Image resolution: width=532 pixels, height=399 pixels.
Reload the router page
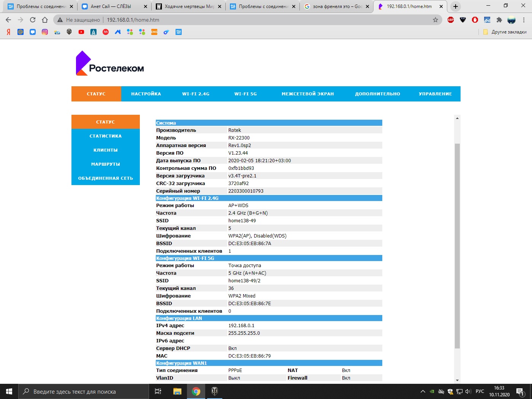click(x=33, y=20)
